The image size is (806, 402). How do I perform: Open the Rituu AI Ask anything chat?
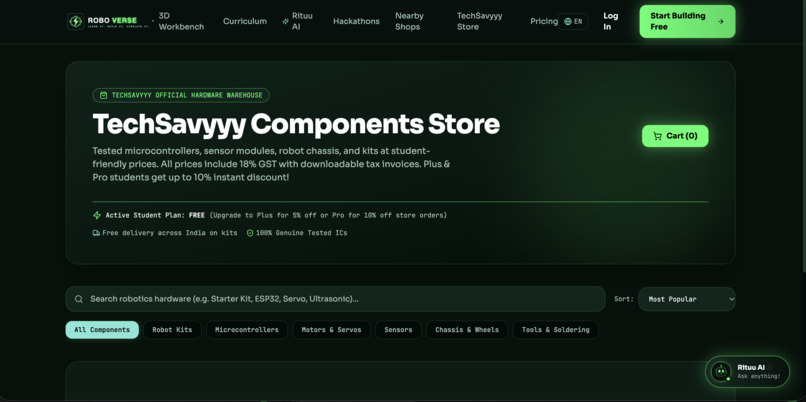pyautogui.click(x=747, y=372)
